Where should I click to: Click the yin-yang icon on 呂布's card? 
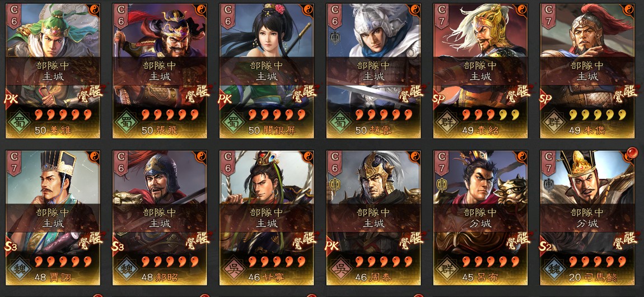(x=521, y=156)
